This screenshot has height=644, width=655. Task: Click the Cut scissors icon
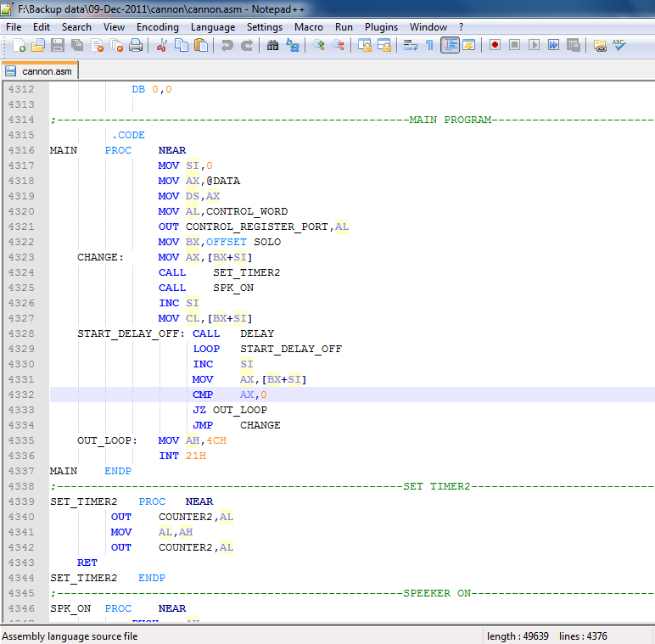tap(161, 45)
